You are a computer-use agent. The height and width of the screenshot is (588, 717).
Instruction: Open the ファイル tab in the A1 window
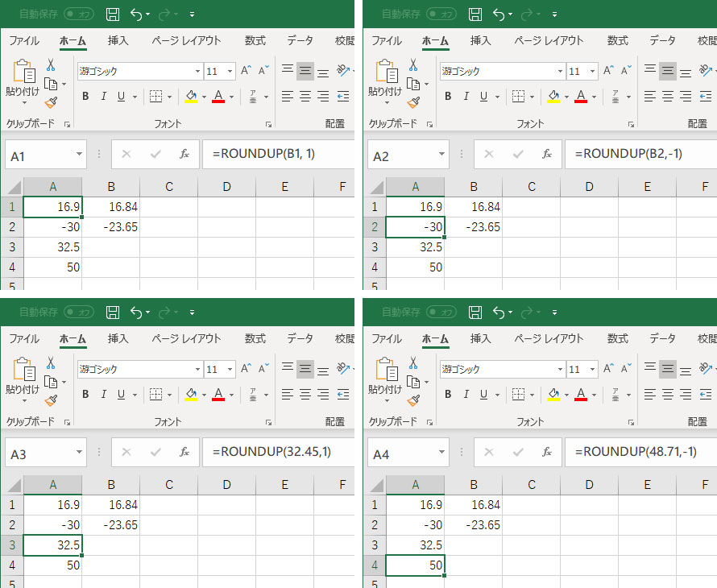pyautogui.click(x=24, y=41)
